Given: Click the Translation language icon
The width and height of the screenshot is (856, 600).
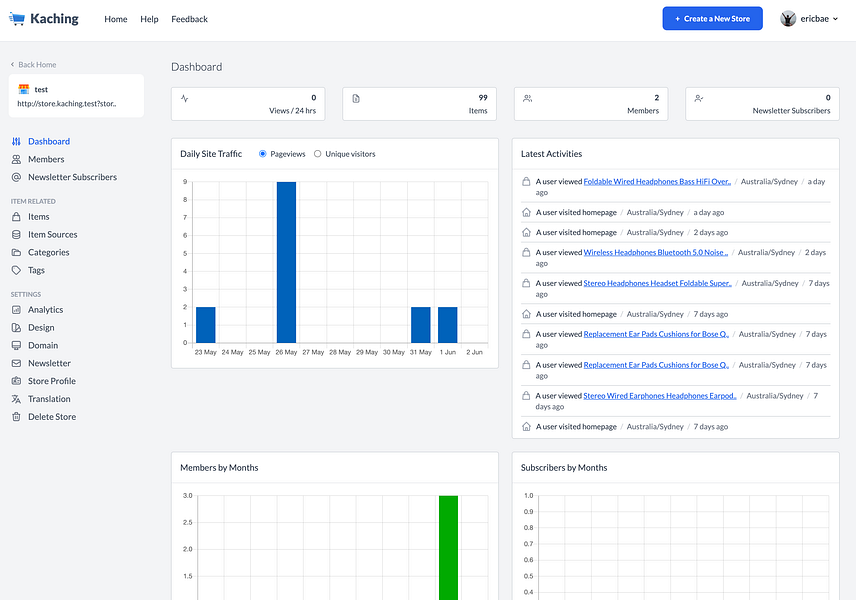Looking at the screenshot, I should coord(16,399).
